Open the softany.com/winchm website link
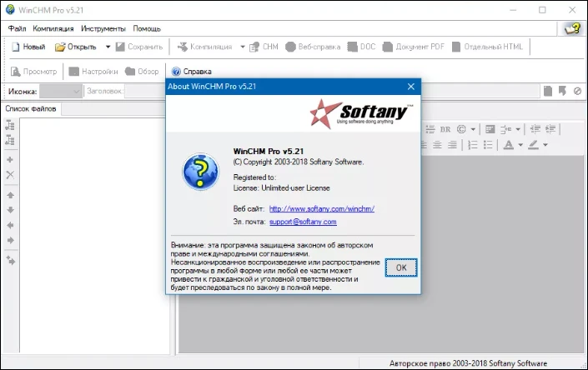 coord(321,208)
